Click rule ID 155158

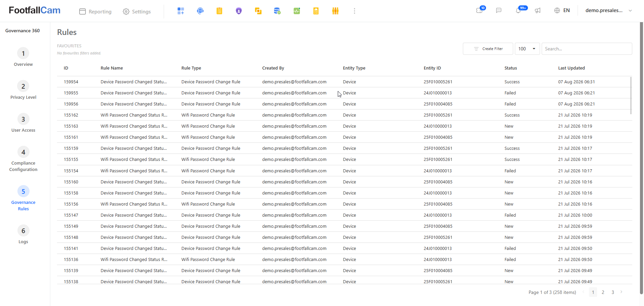pos(71,193)
